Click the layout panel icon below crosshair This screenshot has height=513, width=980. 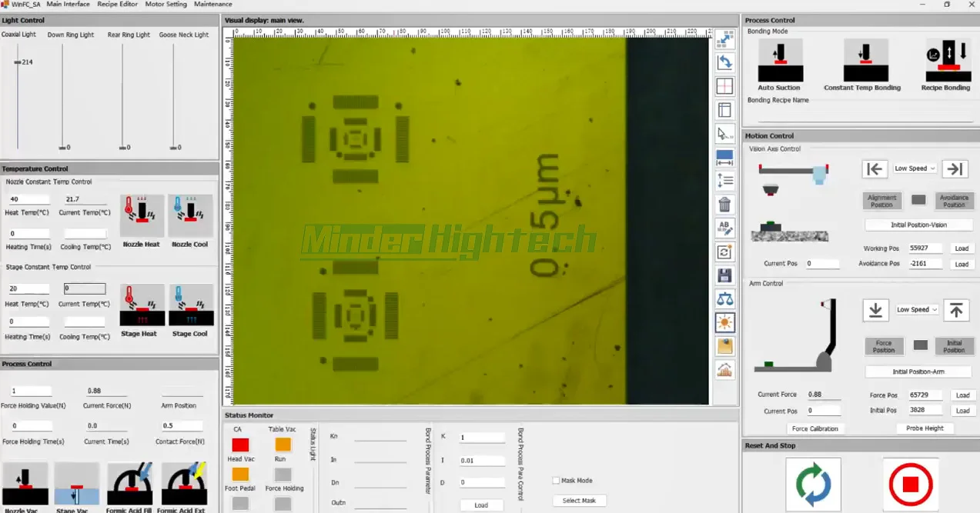coord(724,110)
